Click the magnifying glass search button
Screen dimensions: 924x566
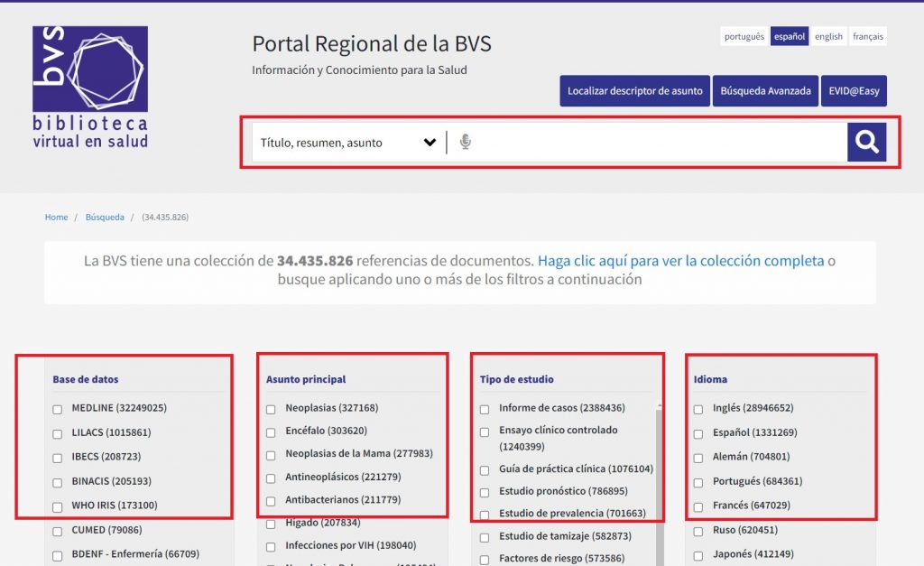coord(867,142)
